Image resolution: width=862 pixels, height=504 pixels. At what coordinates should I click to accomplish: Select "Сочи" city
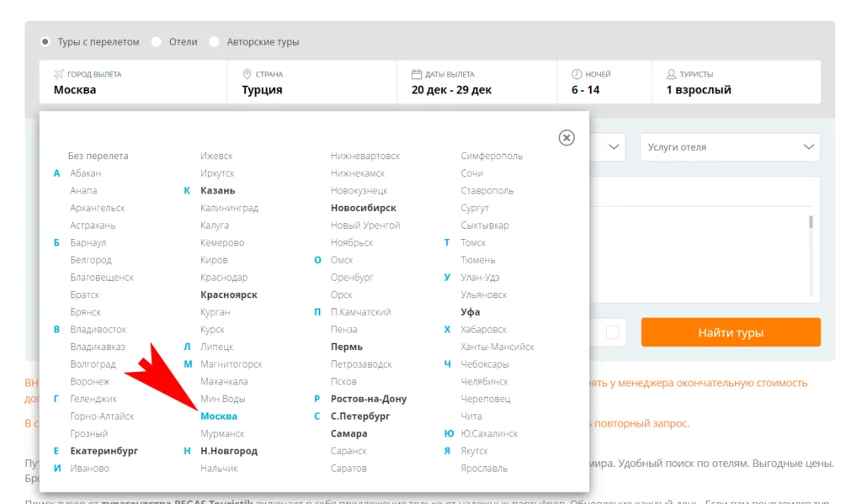471,173
